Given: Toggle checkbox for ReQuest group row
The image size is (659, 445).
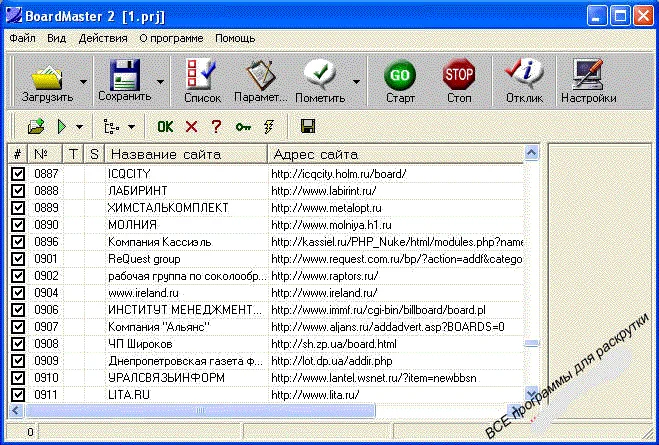Looking at the screenshot, I should [18, 259].
